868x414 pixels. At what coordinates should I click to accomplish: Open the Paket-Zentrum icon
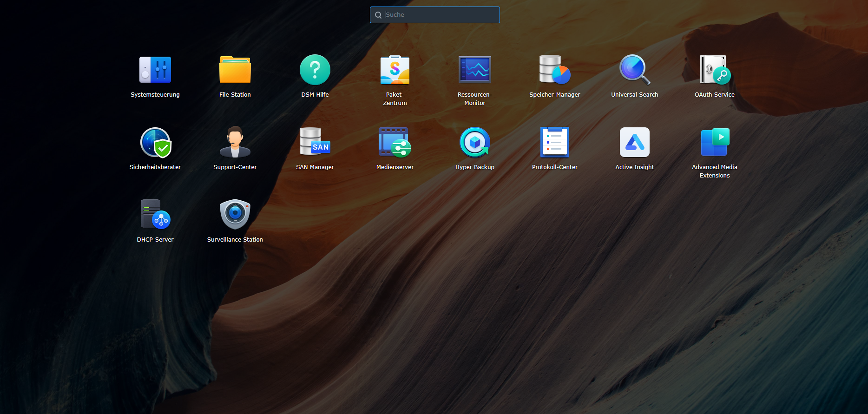[395, 70]
